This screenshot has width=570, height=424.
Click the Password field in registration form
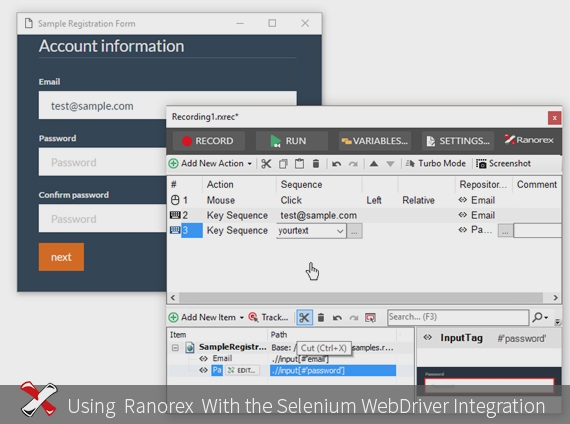pos(103,162)
